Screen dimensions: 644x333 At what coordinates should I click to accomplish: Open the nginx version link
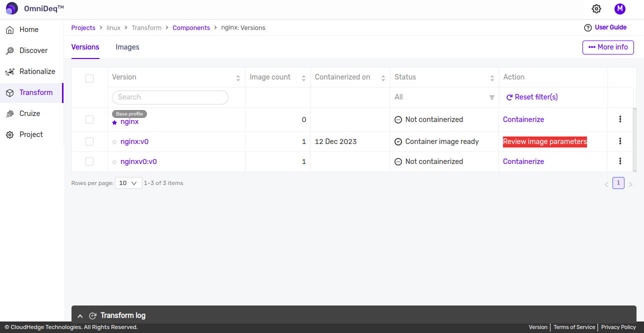pyautogui.click(x=129, y=121)
